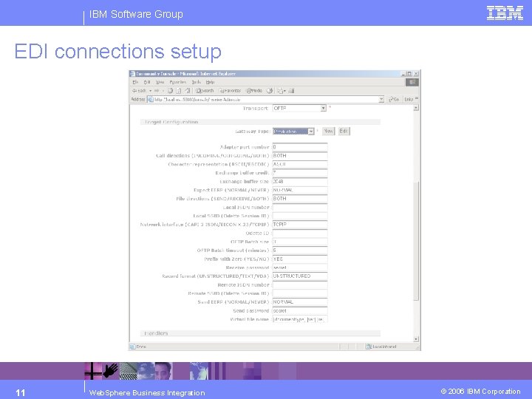Image resolution: width=532 pixels, height=399 pixels.
Task: Click the Receive password field
Action: click(300, 267)
